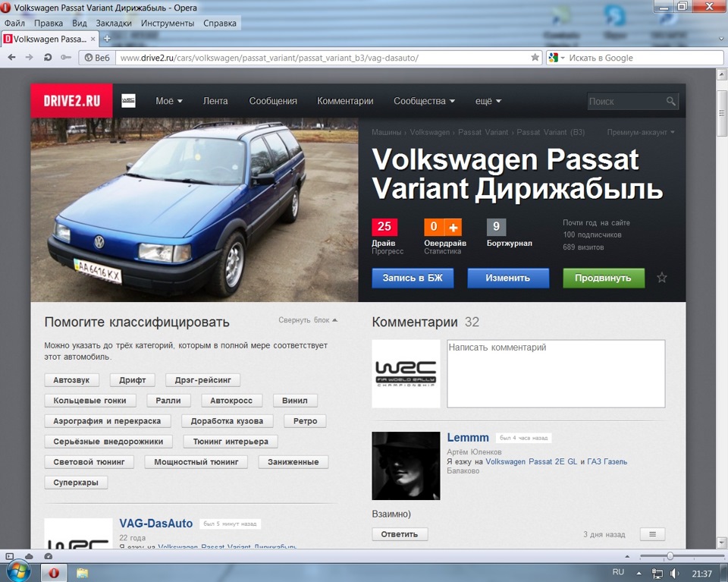Click the WRC avatar in site header

click(129, 101)
